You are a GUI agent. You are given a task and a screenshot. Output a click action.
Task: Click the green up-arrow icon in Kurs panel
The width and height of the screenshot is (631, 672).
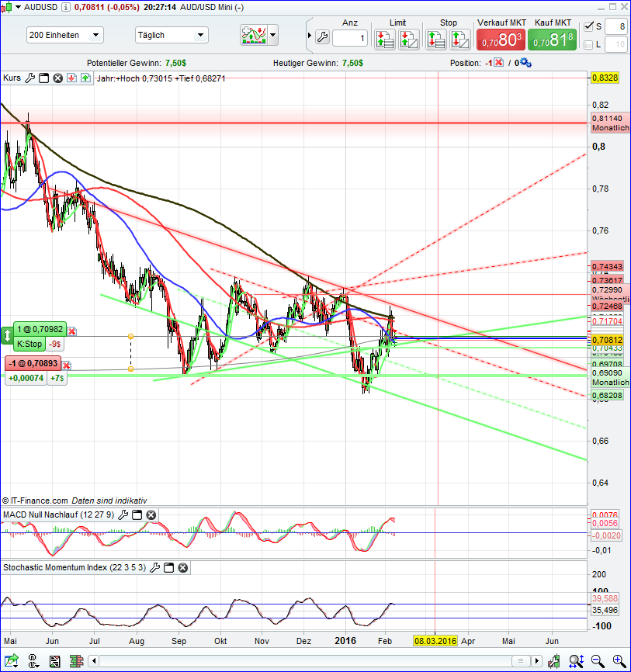pos(85,78)
